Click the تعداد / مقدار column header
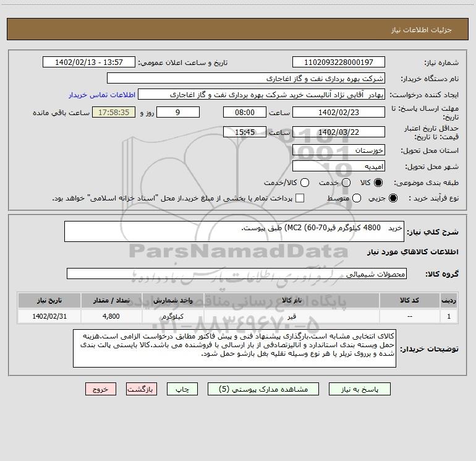This screenshot has height=461, width=476. (x=111, y=301)
